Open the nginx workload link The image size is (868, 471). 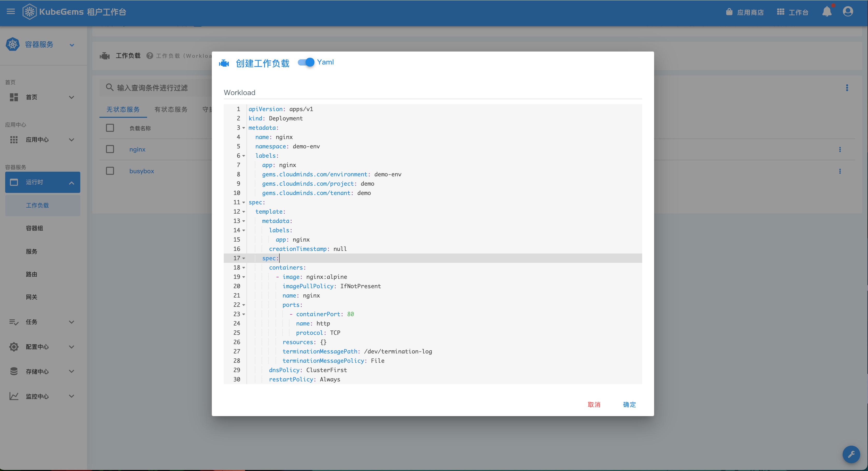(137, 149)
